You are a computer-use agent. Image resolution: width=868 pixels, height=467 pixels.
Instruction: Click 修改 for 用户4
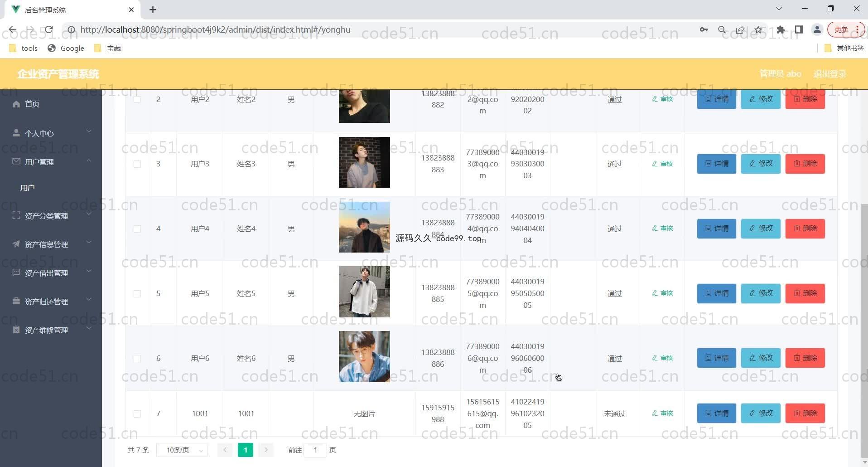761,229
